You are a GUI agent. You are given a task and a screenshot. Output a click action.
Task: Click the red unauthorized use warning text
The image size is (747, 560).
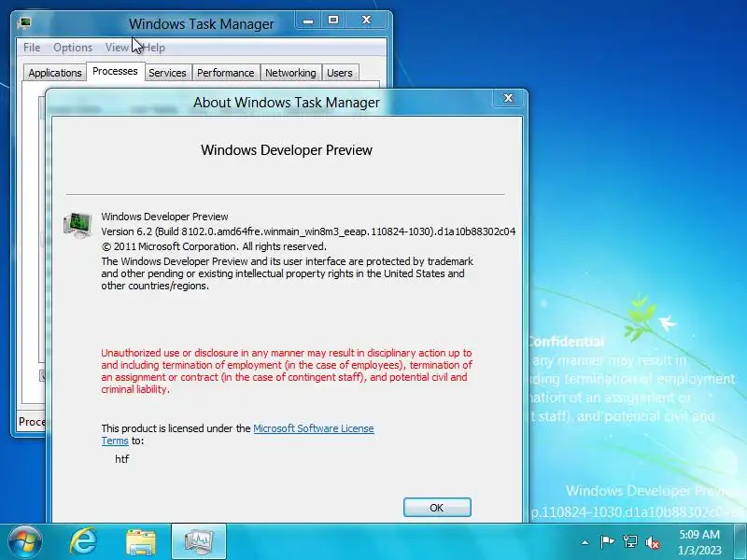287,371
